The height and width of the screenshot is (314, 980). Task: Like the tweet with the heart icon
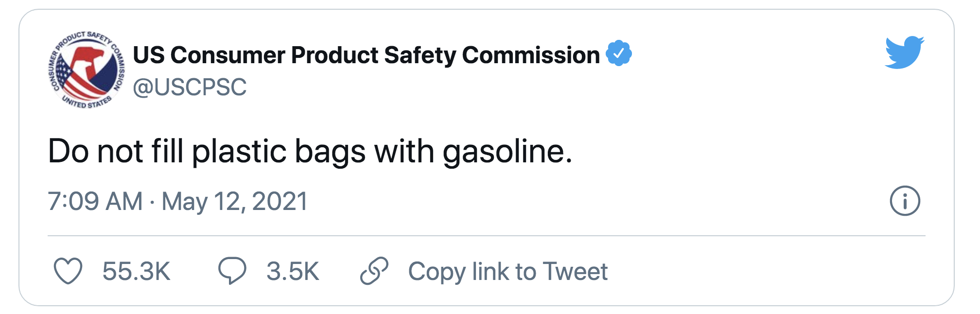68,271
